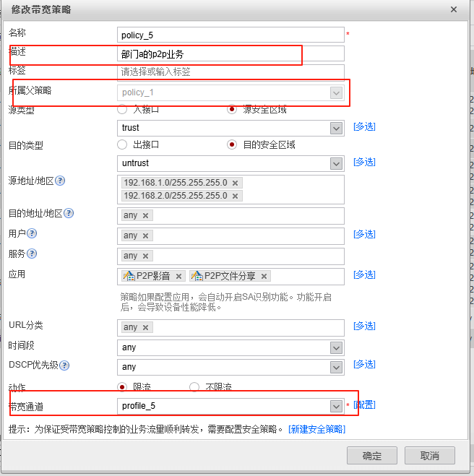The height and width of the screenshot is (476, 474).
Task: Select 出接口 destination type radio
Action: pos(122,144)
